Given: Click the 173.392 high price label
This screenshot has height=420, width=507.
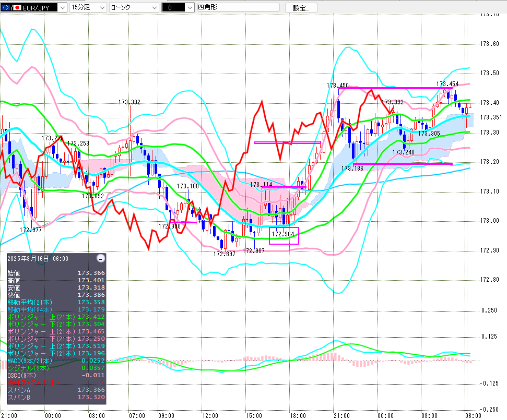Looking at the screenshot, I should (x=129, y=102).
